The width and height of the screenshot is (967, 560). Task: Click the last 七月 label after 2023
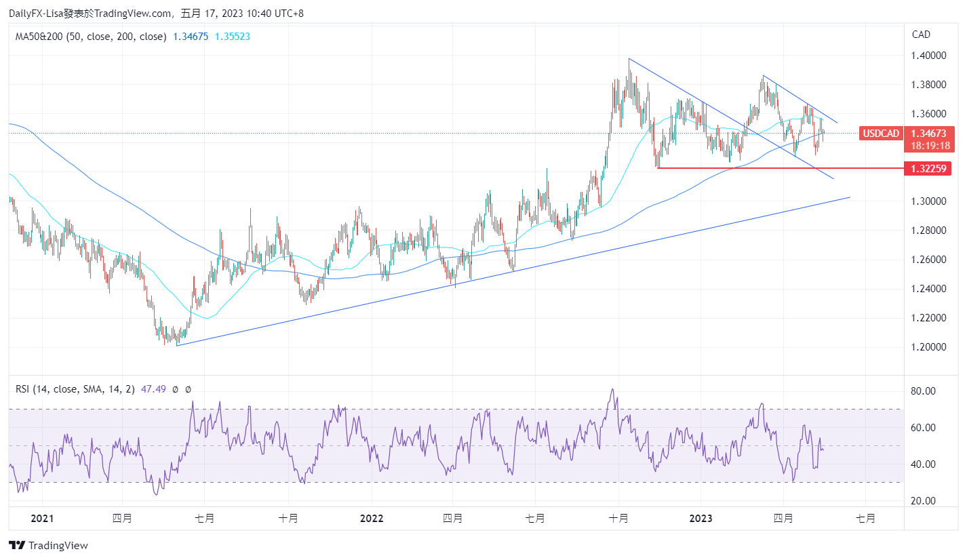(x=866, y=519)
